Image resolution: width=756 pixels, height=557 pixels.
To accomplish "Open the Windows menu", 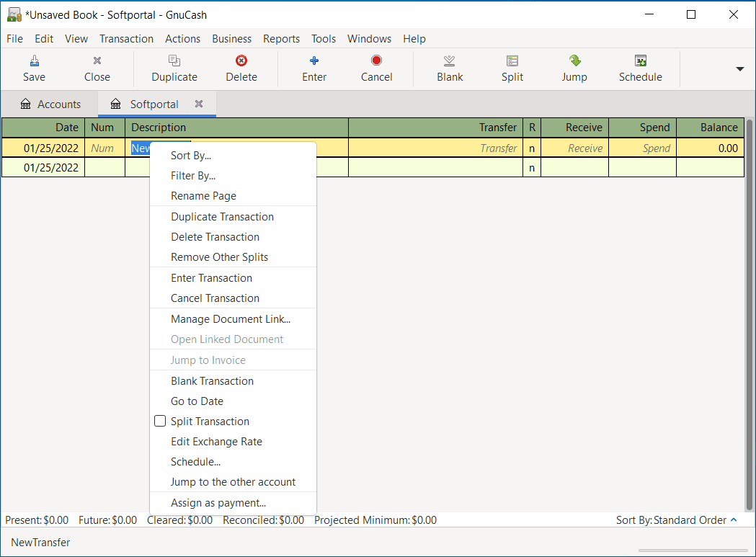I will point(369,39).
